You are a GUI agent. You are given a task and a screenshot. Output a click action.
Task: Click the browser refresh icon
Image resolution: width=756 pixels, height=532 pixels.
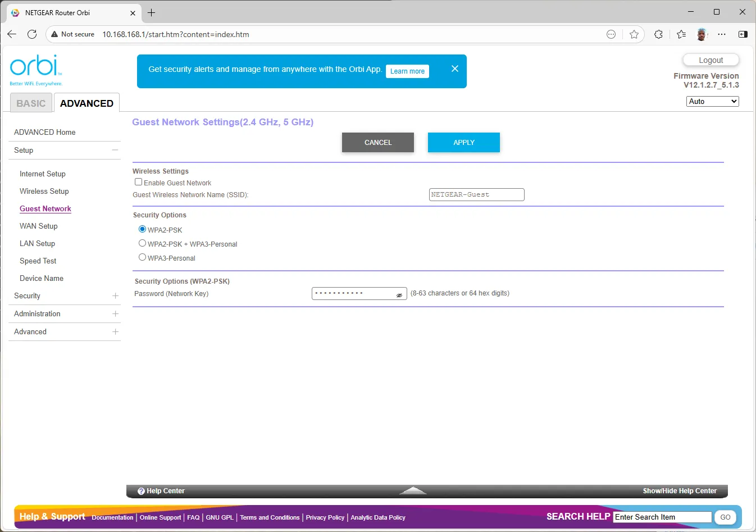tap(32, 34)
